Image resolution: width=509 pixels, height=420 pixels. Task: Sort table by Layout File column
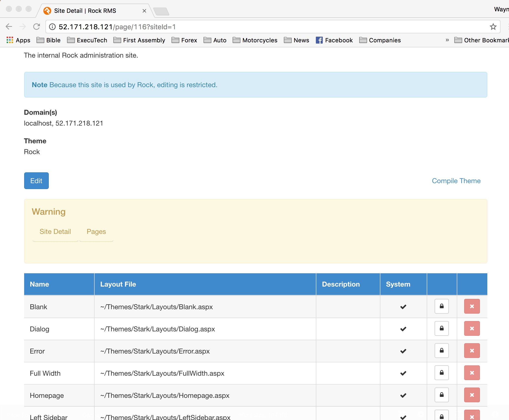point(118,284)
